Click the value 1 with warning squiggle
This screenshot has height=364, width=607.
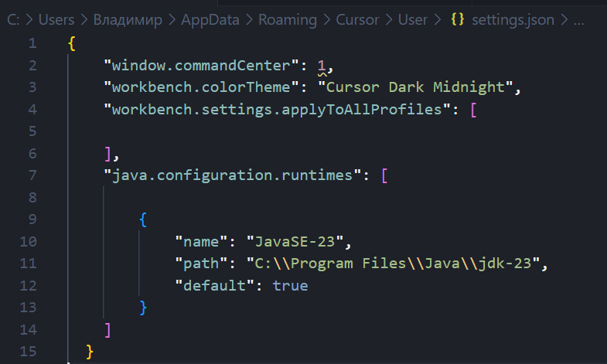(322, 66)
